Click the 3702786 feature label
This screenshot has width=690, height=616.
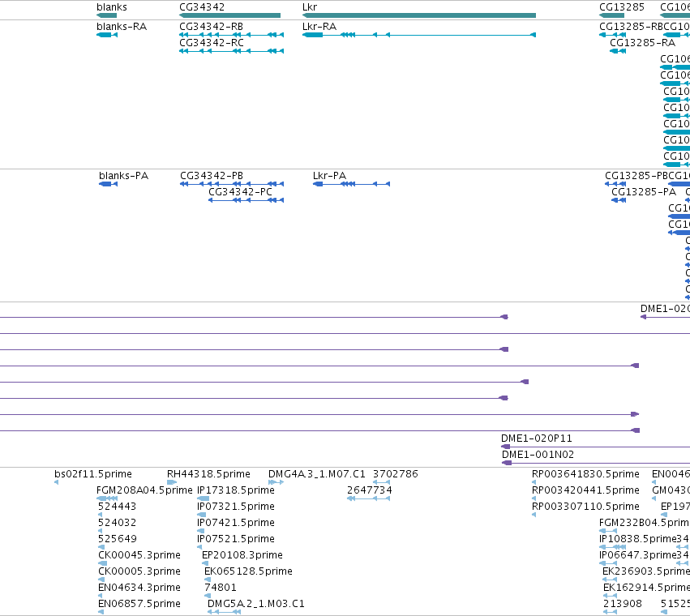tap(396, 474)
